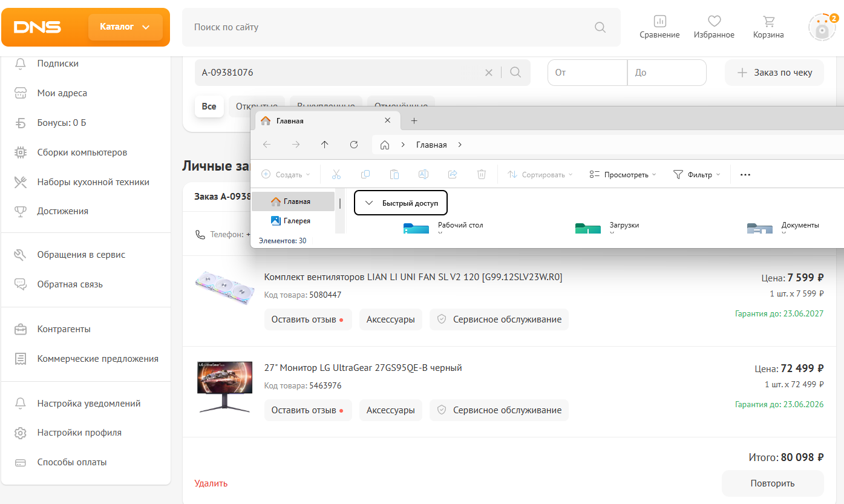Click the Cut scissors icon in Explorer
Screen dimensions: 844x504
click(x=336, y=174)
